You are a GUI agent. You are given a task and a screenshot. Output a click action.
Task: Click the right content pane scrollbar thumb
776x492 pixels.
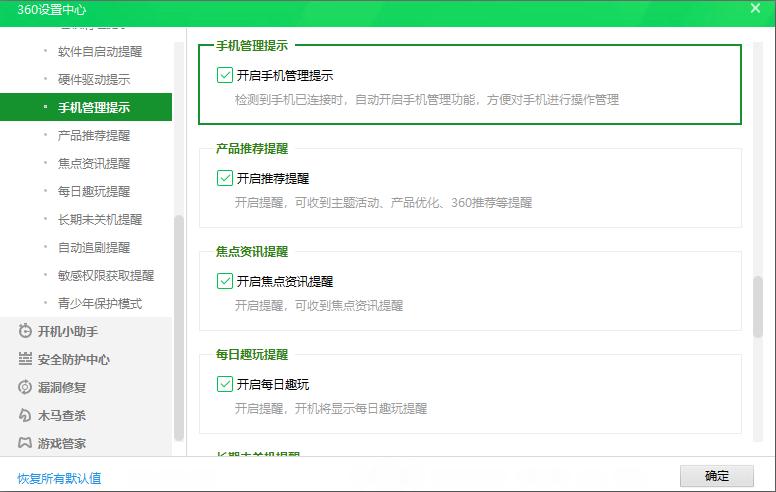tap(758, 307)
